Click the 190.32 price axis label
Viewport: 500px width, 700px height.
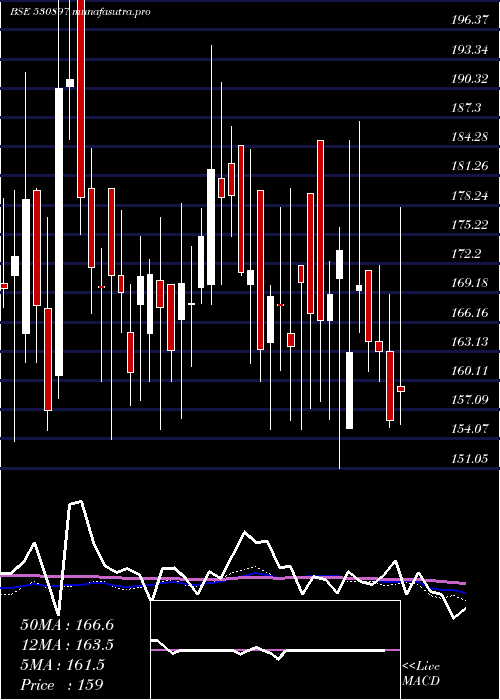click(469, 79)
